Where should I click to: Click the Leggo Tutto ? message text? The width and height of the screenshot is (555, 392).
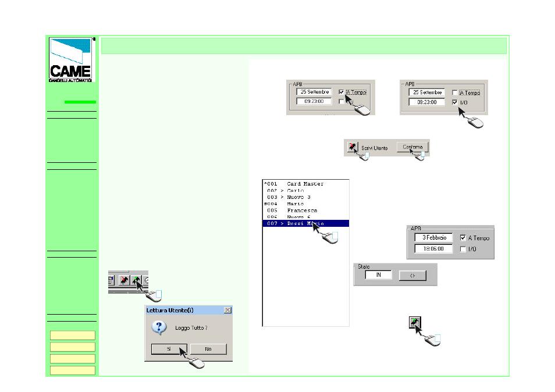[191, 328]
